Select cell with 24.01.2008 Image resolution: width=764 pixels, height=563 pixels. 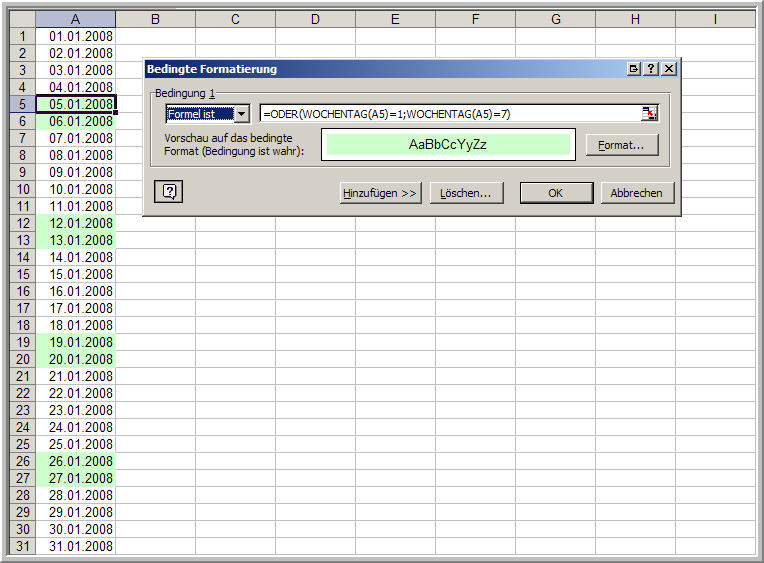(x=76, y=427)
